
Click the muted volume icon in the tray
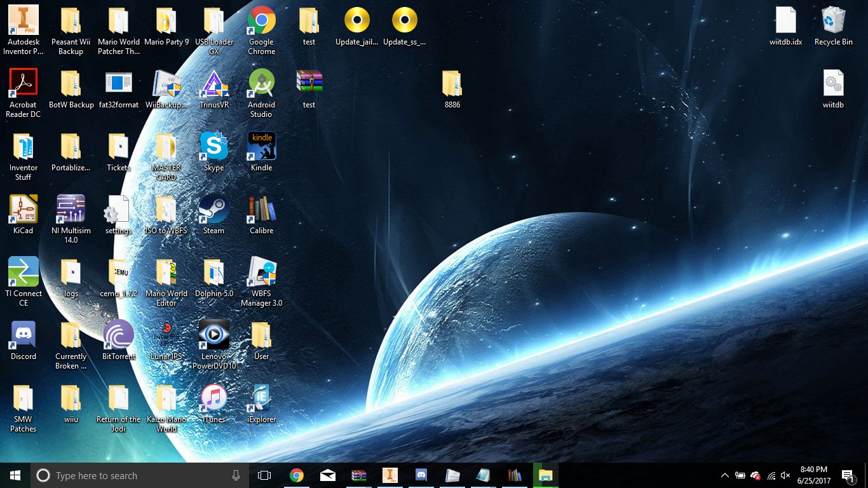click(785, 475)
